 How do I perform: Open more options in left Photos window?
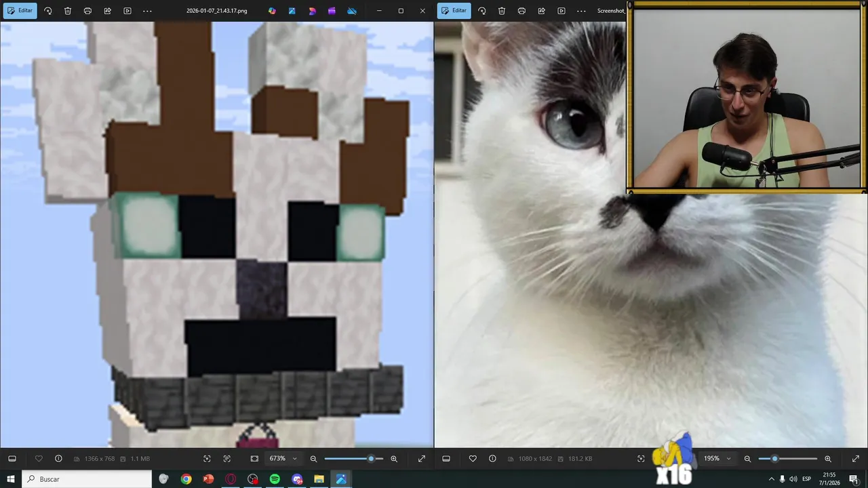pos(147,11)
